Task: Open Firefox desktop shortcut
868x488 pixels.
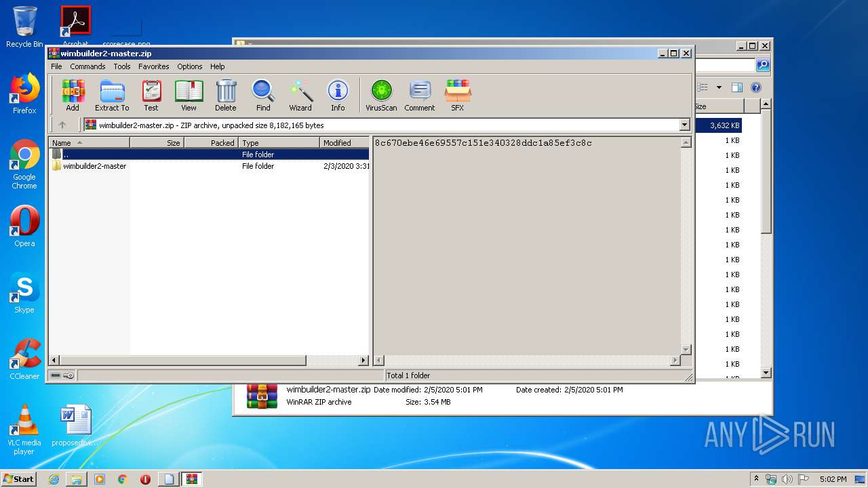Action: [24, 94]
